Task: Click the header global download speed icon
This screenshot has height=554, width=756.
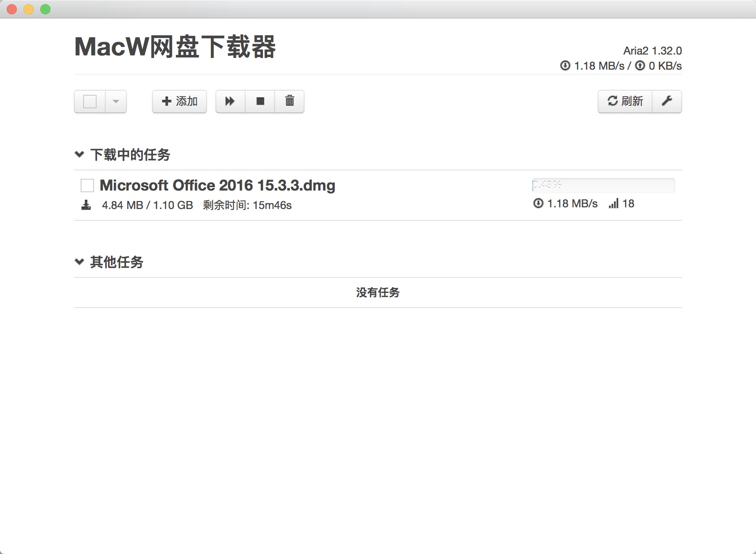Action: coord(565,65)
